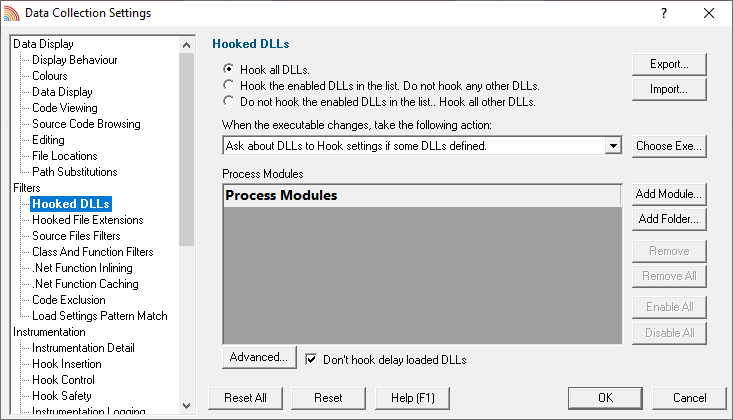The width and height of the screenshot is (733, 420).
Task: Toggle Don't hook delay loaded DLLs checkbox
Action: click(311, 359)
